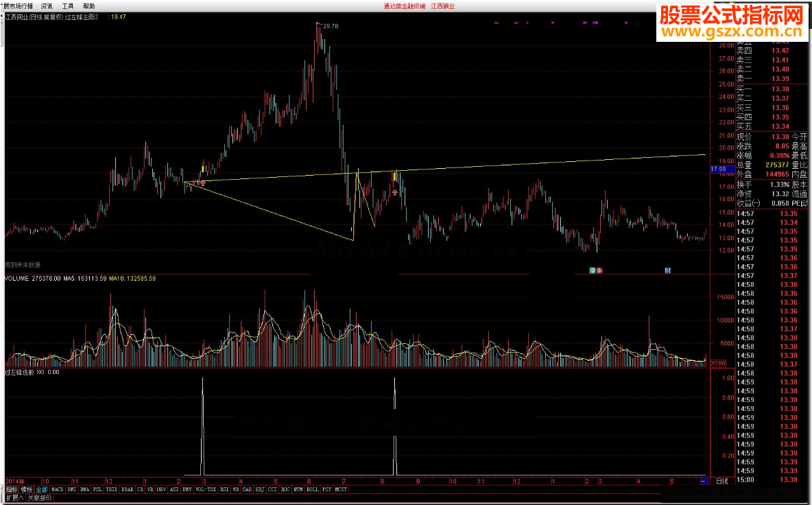This screenshot has width=812, height=505.
Task: Select the CCI indicator tab
Action: 272,489
